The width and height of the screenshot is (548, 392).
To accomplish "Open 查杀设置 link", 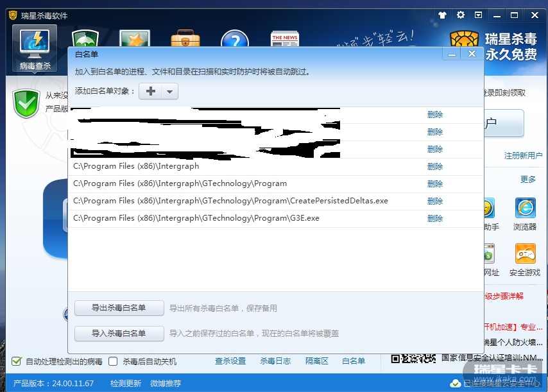I will coord(230,361).
